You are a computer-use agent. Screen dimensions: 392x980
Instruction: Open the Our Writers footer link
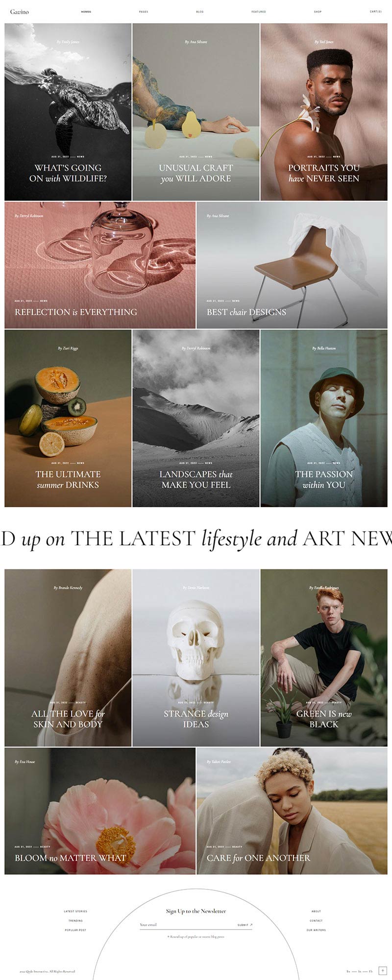pos(316,930)
